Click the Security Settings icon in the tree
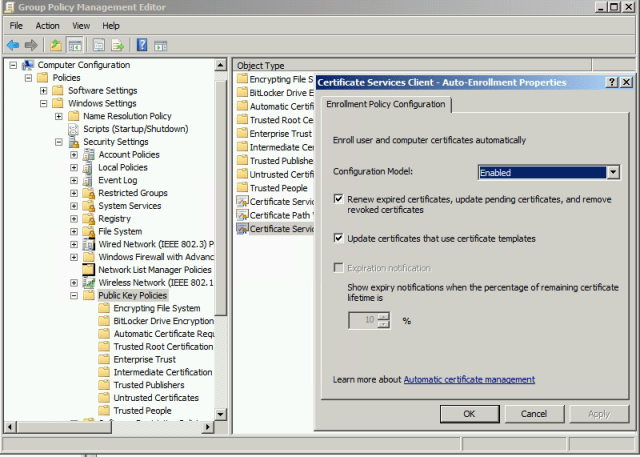The image size is (640, 457). [x=74, y=142]
